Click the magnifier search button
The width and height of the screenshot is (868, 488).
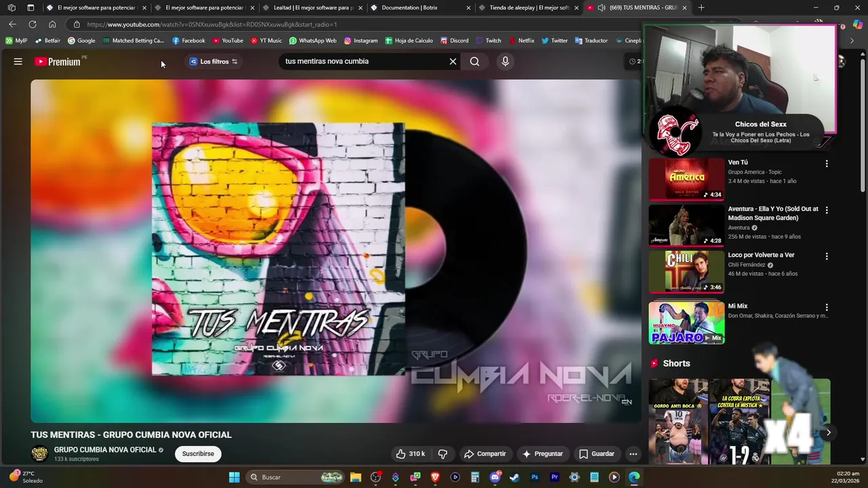(475, 62)
